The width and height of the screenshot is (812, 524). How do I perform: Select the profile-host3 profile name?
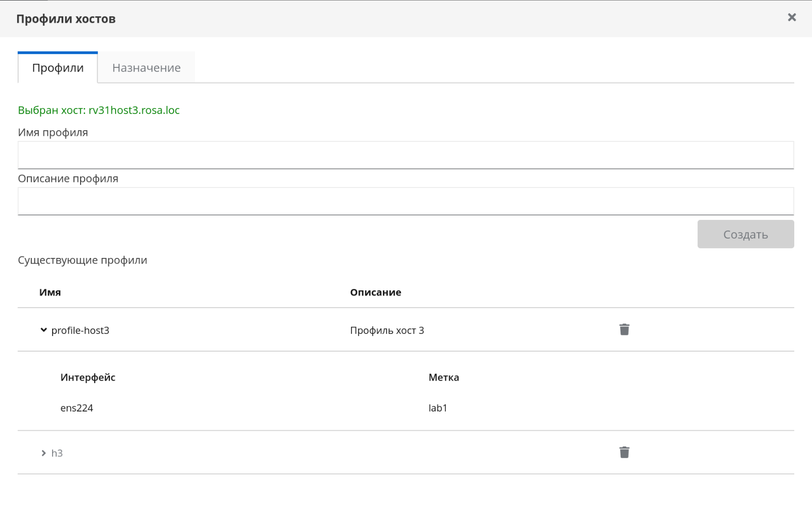(80, 330)
